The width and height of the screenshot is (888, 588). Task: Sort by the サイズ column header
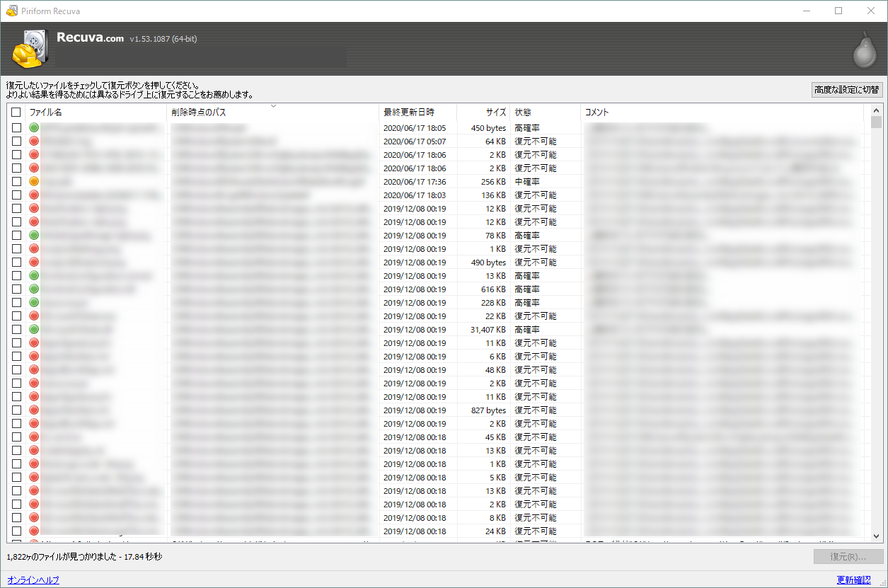(495, 112)
